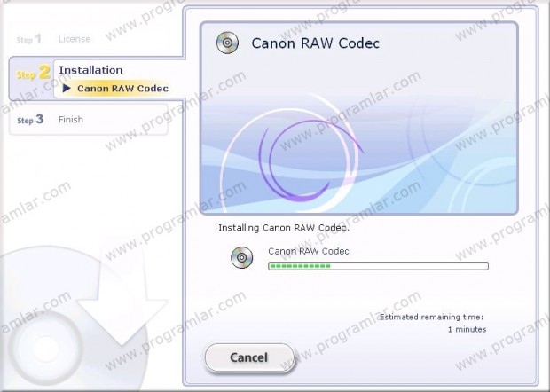Click the 'Installing Canon RAW Codec.' status text
Image resolution: width=550 pixels, height=392 pixels.
click(x=284, y=228)
